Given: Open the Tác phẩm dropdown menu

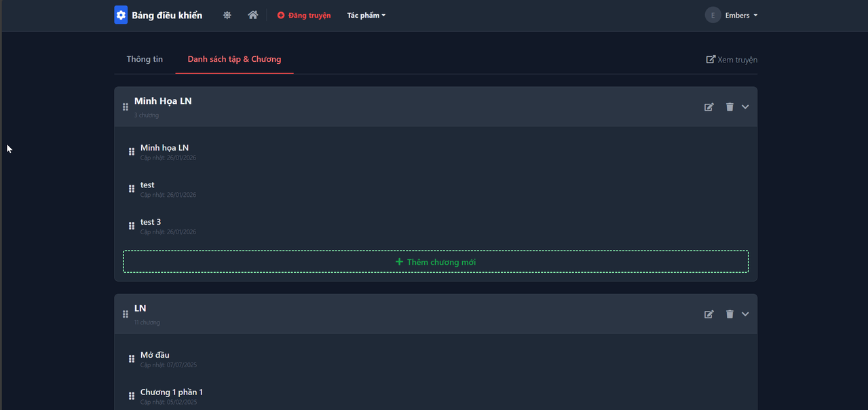Looking at the screenshot, I should coord(366,15).
